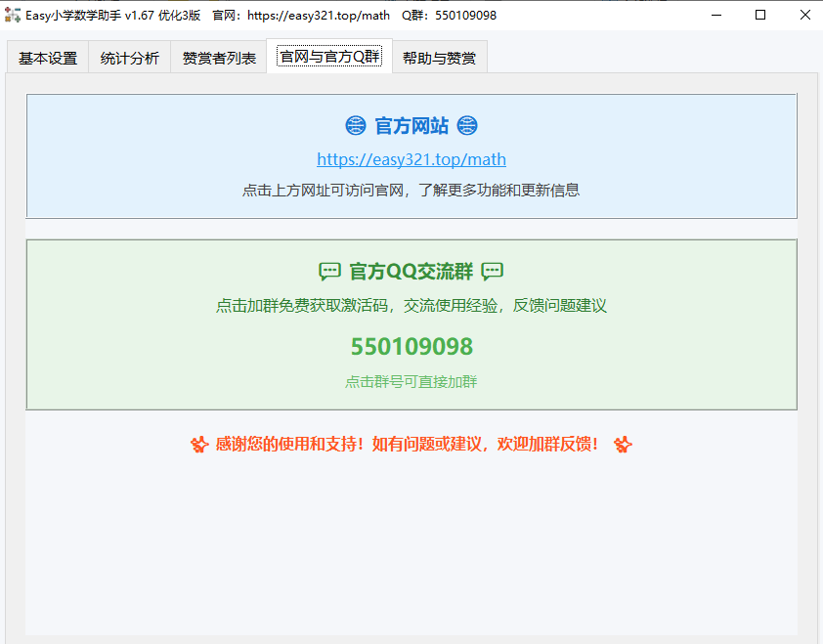Click the 官方网站 heading text
Viewport: 823px width, 644px height.
click(411, 126)
